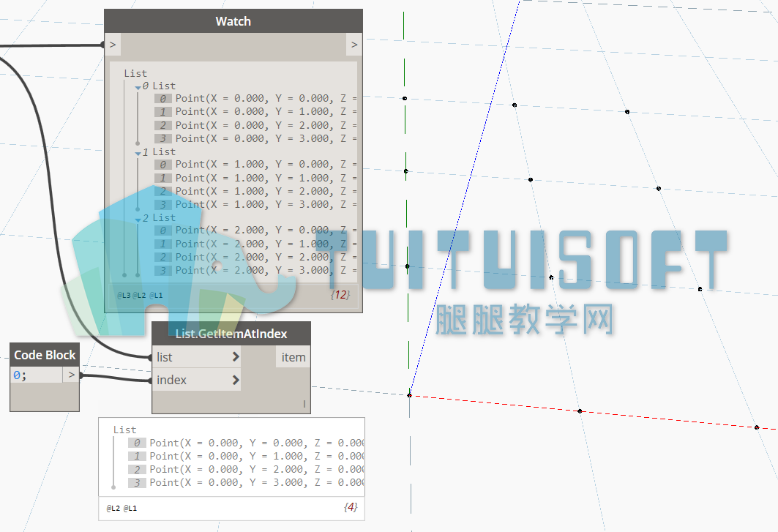Screen dimensions: 778x532
Task: Select preview item 3 Point Y=3.000
Action: click(246, 482)
